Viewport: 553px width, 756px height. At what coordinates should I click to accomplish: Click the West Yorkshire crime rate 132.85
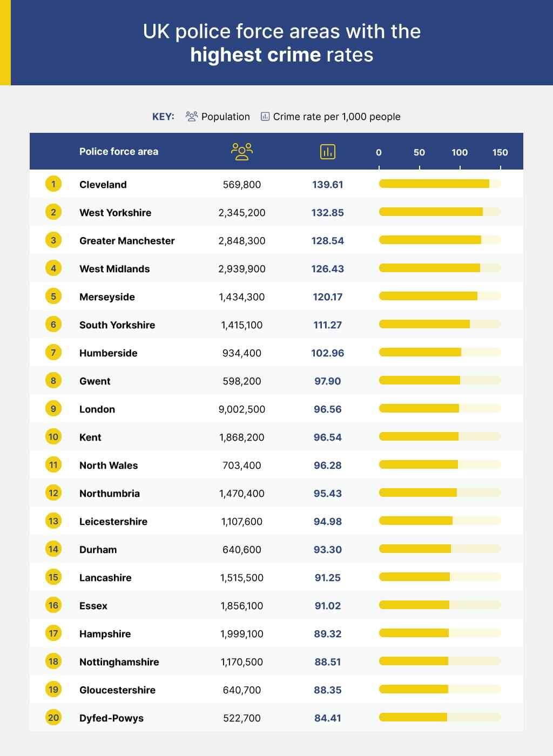328,213
